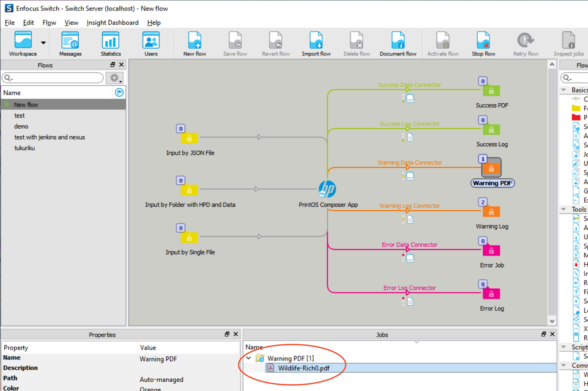Click the Inspect jobs icon
This screenshot has height=391, width=588.
[568, 43]
